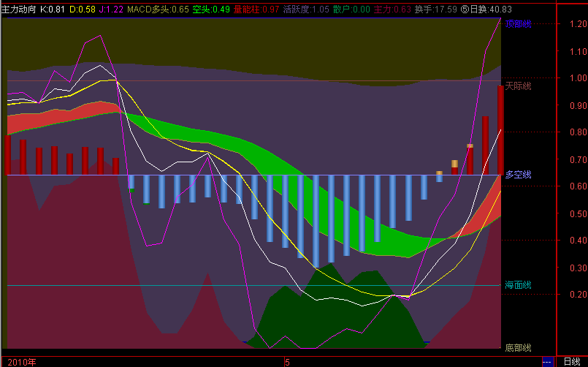Select the magenta J:1.22 value

coord(111,10)
